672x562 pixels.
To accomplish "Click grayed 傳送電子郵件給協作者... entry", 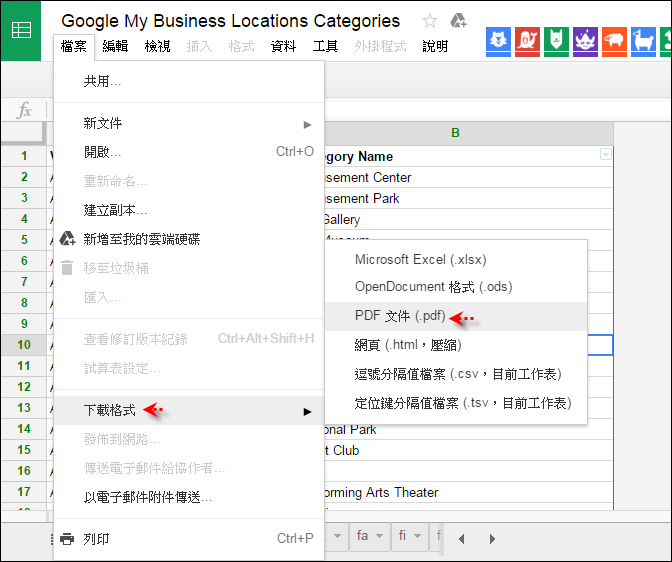I will (189, 468).
